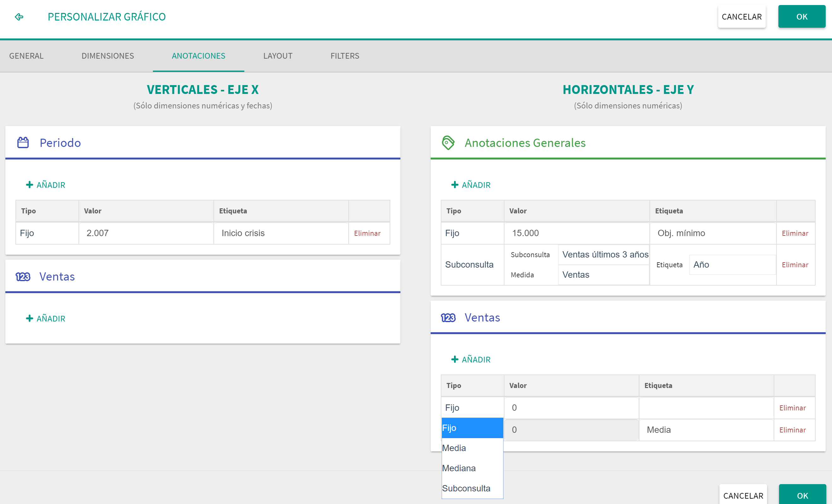Viewport: 832px width, 504px height.
Task: Select the ANOTACIONES tab
Action: [x=199, y=56]
